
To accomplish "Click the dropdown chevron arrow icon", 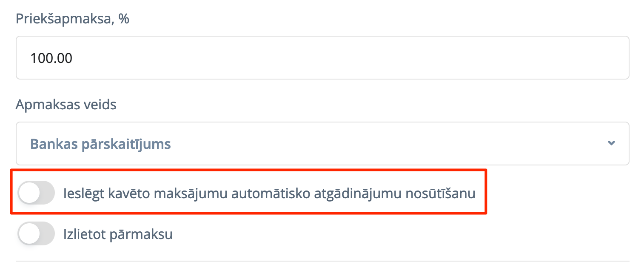I will pyautogui.click(x=611, y=143).
